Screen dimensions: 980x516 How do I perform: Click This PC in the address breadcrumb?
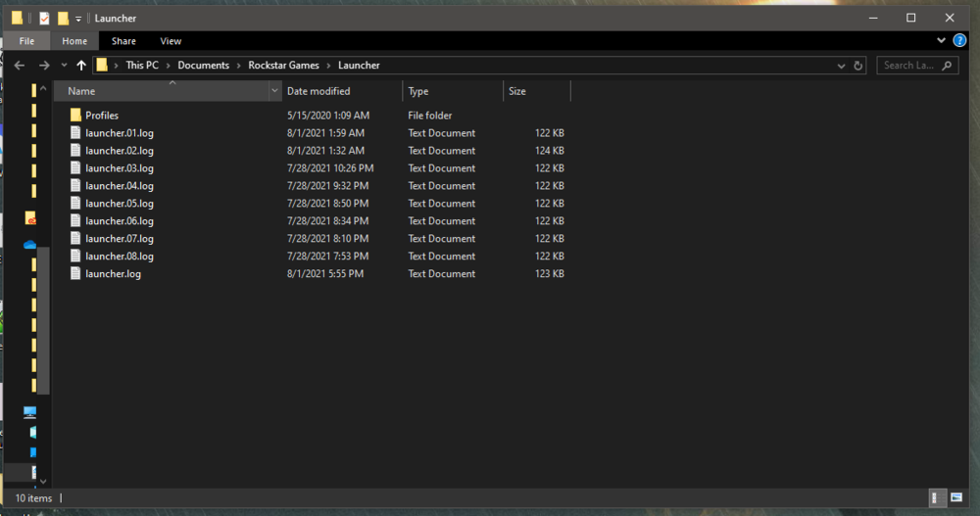tap(142, 65)
